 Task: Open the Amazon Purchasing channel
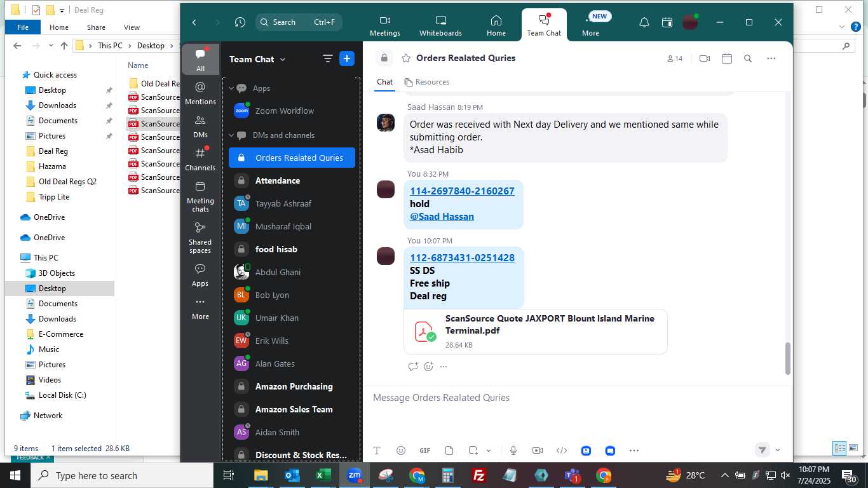[x=292, y=386]
